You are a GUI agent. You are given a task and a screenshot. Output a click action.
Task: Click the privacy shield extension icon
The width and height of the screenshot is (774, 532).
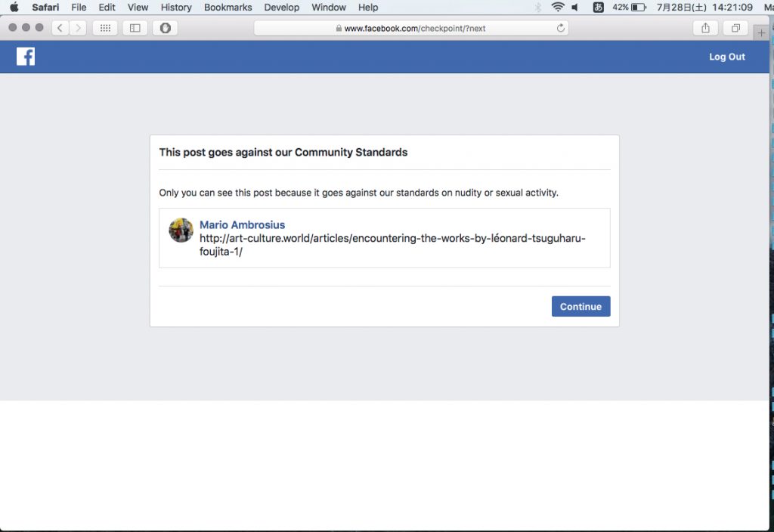tap(165, 28)
